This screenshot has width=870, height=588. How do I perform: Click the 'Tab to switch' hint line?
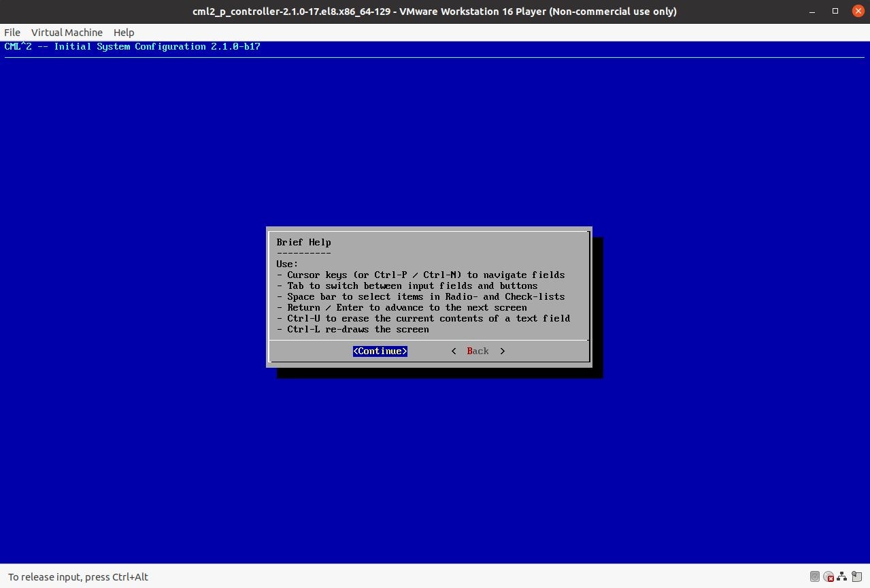[x=407, y=286]
